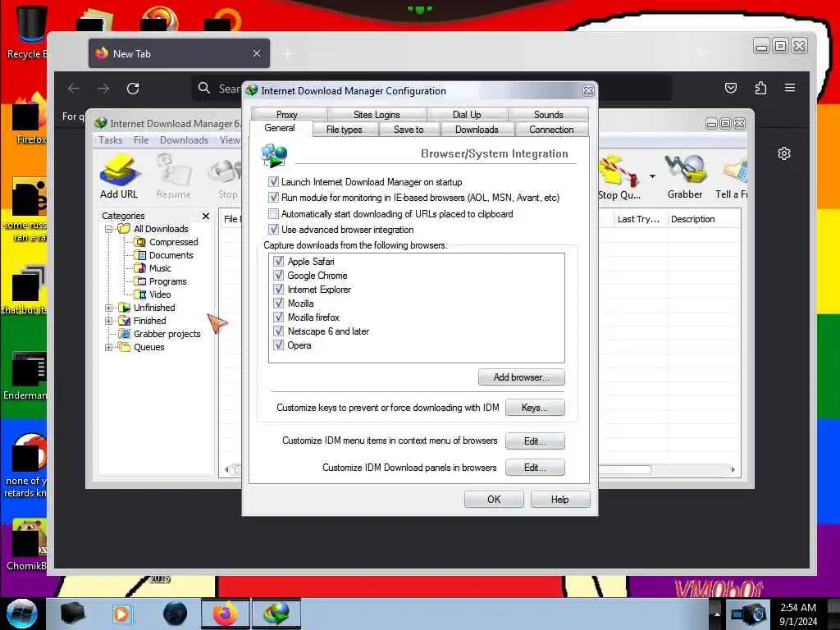Click the Keys... button

[x=535, y=408]
